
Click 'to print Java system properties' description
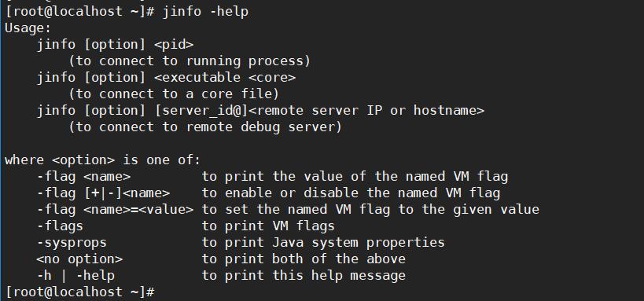pos(323,243)
